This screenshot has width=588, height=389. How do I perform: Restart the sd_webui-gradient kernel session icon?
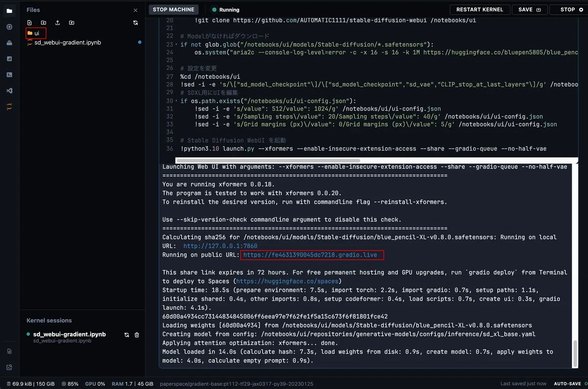pos(126,335)
